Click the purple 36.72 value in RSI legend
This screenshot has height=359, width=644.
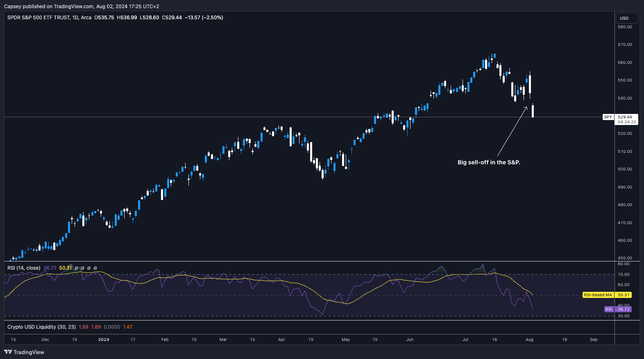pyautogui.click(x=50, y=268)
